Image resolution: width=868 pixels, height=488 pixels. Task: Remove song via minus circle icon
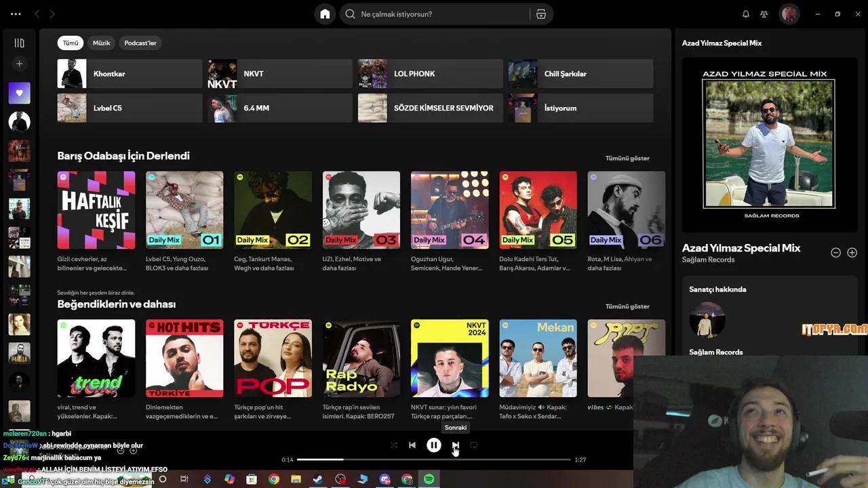836,253
